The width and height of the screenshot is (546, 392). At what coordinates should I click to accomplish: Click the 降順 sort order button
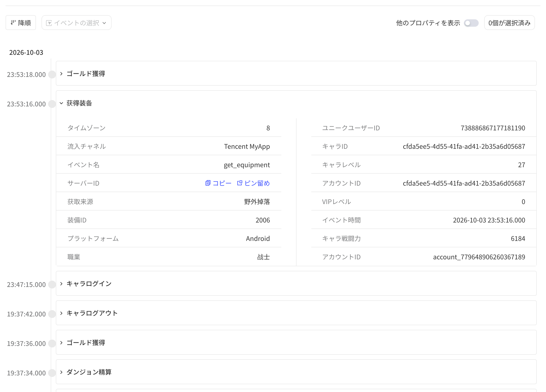(21, 23)
